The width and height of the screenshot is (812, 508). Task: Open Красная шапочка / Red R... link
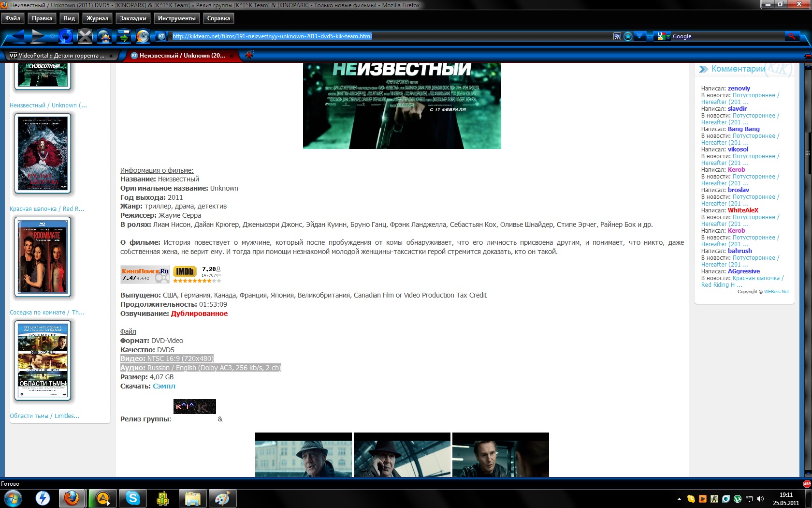tap(47, 209)
